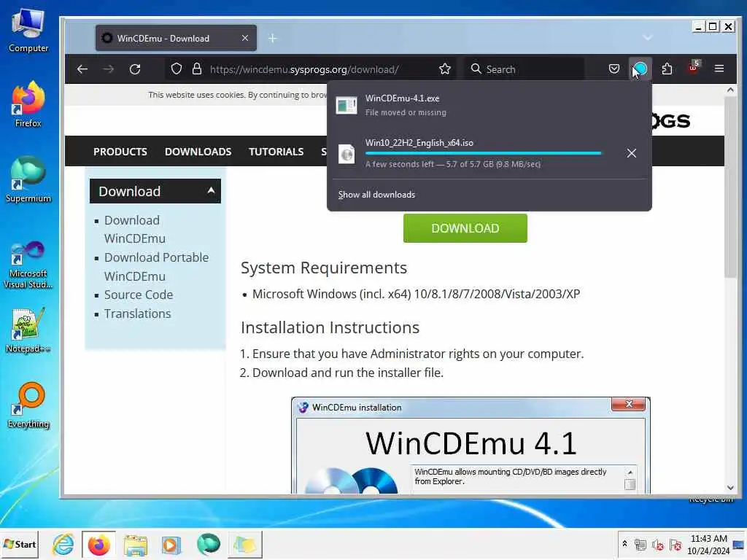This screenshot has width=747, height=560.
Task: Click the page vertical scrollbar thumb
Action: [x=730, y=187]
